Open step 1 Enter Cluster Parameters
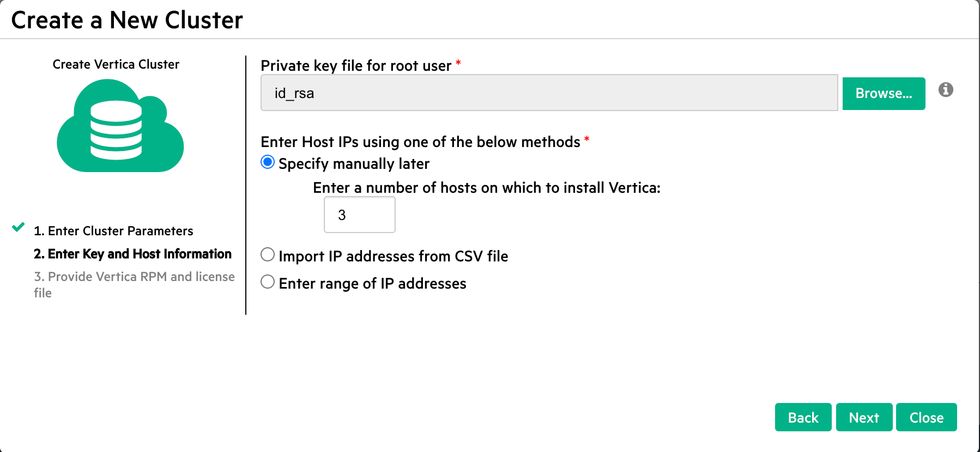The height and width of the screenshot is (452, 980). click(113, 231)
